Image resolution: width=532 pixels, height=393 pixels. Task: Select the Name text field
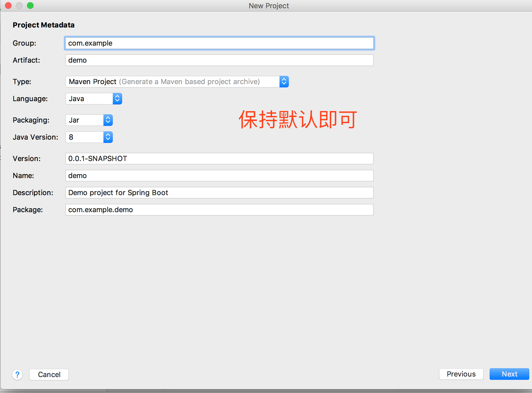coord(219,176)
